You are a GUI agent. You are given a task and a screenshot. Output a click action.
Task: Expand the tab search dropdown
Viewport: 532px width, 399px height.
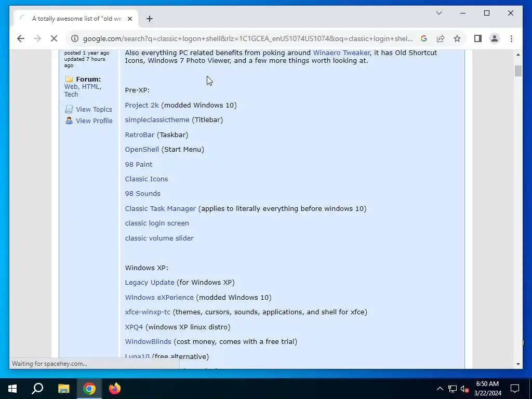(439, 13)
